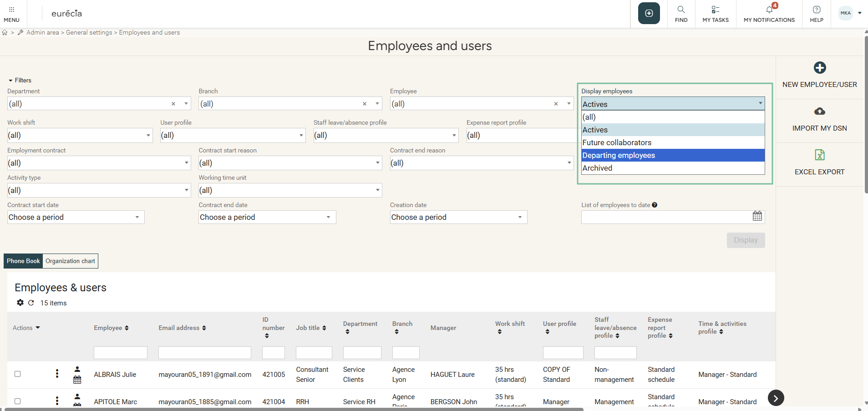Open the Find search icon

[681, 10]
